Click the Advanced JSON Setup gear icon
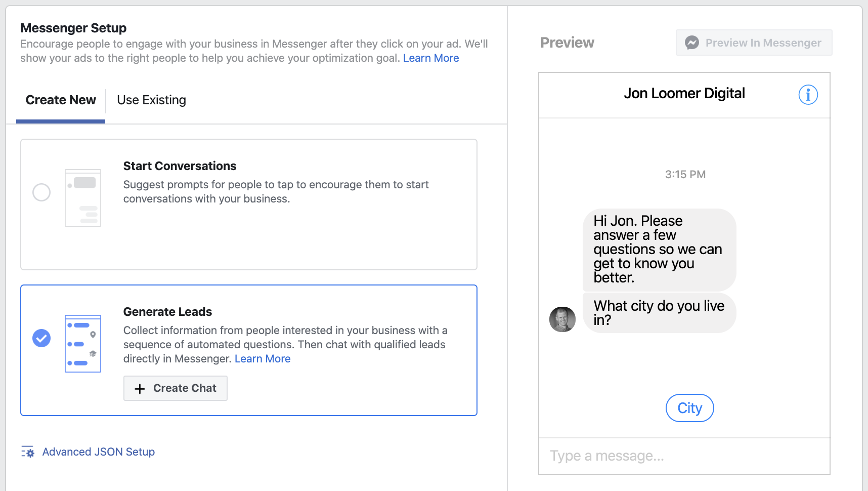 [x=28, y=452]
